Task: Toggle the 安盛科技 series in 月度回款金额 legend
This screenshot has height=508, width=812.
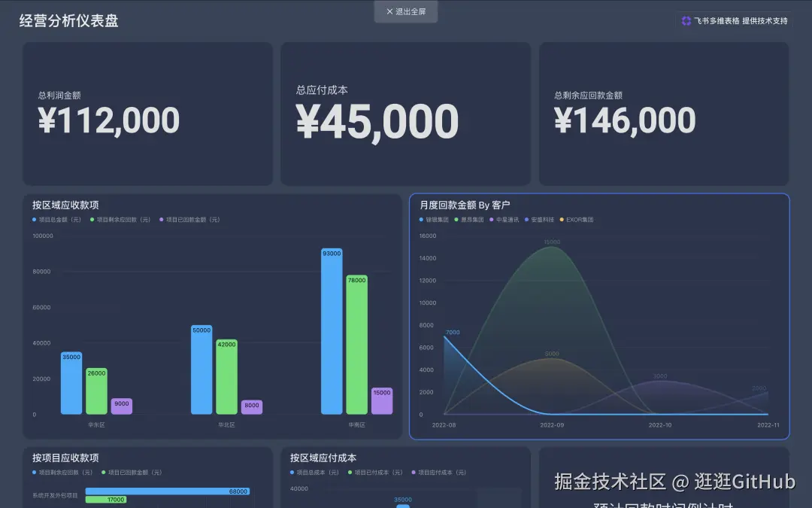Action: pos(525,218)
